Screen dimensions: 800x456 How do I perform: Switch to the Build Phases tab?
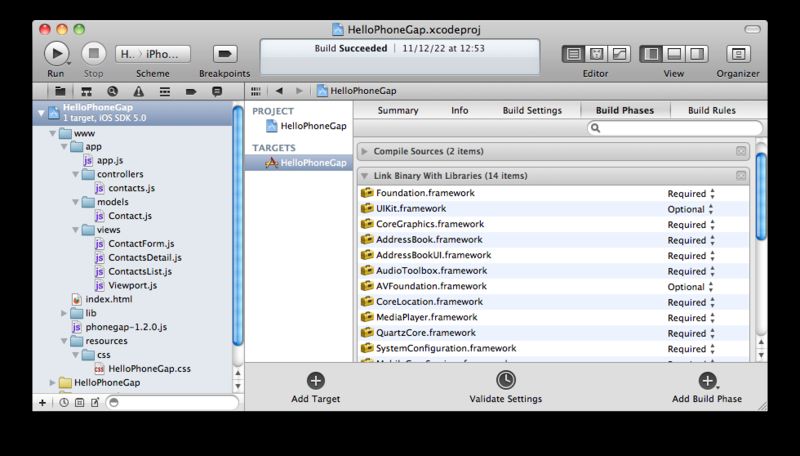pos(624,110)
